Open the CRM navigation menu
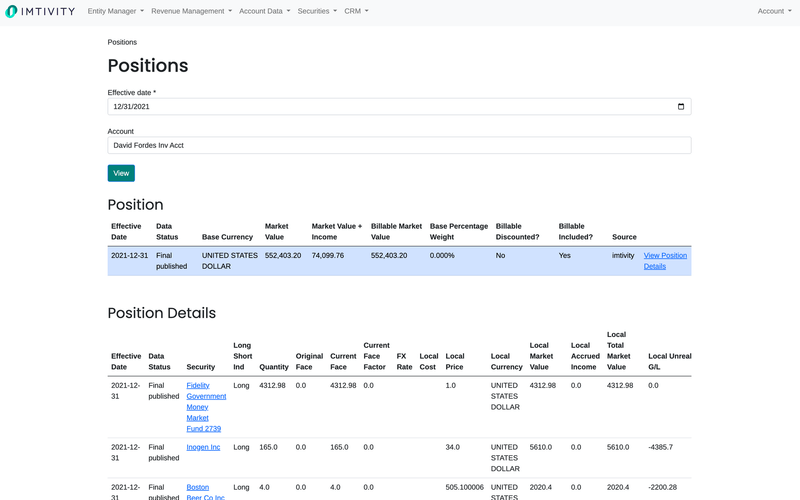The image size is (800, 500). (356, 11)
